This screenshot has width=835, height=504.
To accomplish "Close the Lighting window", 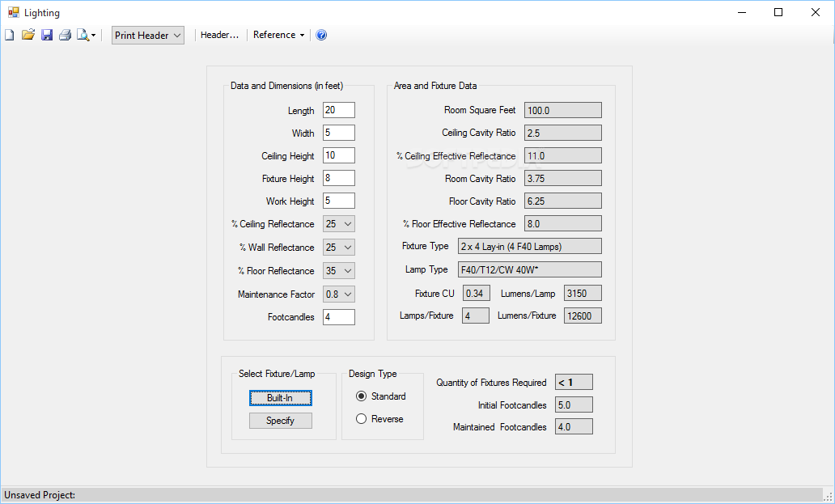I will [x=816, y=12].
